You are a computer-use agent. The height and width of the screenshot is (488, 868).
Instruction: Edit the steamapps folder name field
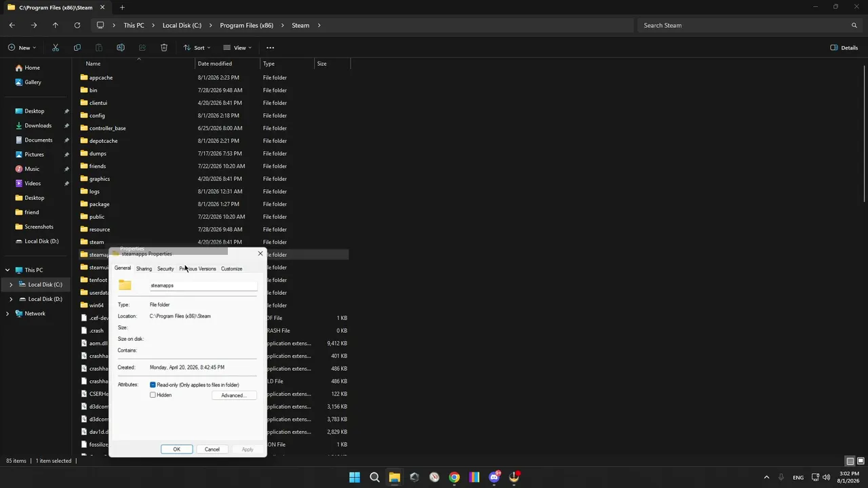203,285
